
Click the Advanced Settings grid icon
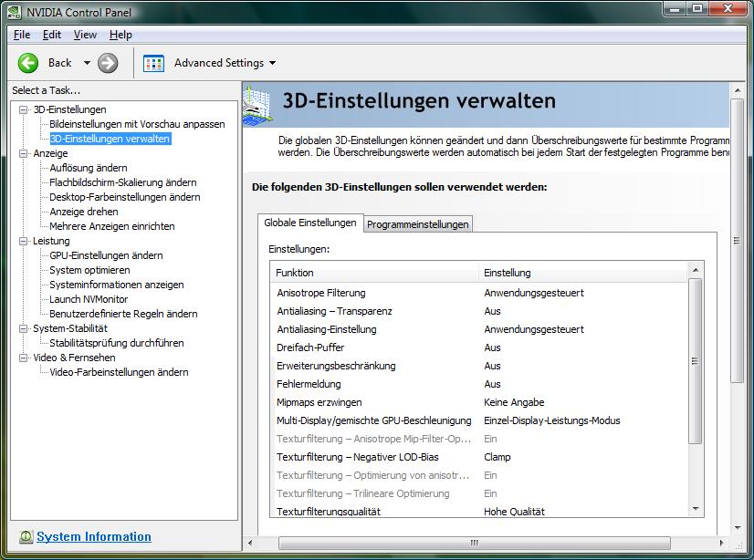(154, 64)
